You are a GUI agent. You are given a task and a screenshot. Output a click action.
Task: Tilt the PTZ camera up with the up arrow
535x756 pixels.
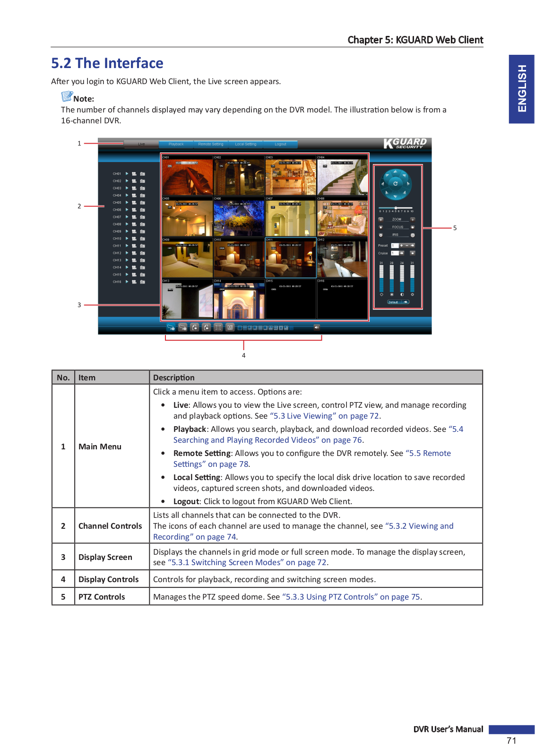pos(396,172)
